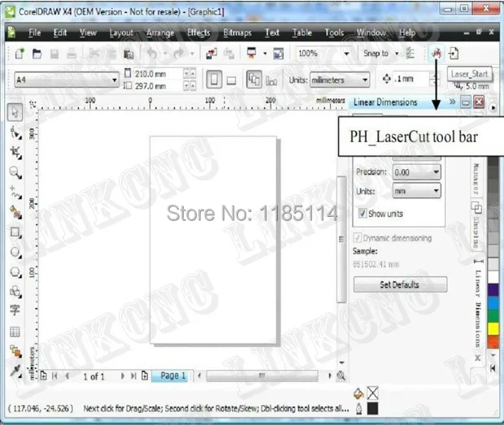The width and height of the screenshot is (504, 425).
Task: Go to the next page arrow
Action: 122,376
